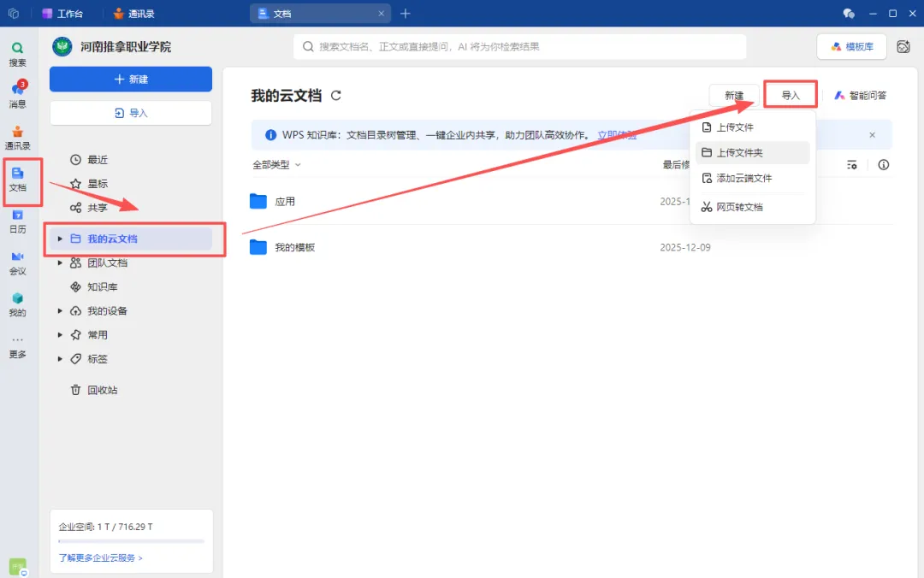The width and height of the screenshot is (924, 578).
Task: Open 星标 starred documents
Action: [98, 184]
